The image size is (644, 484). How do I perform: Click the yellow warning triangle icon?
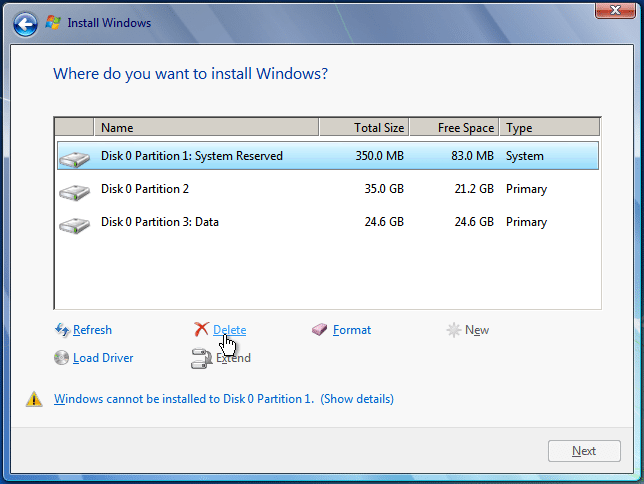(x=34, y=399)
